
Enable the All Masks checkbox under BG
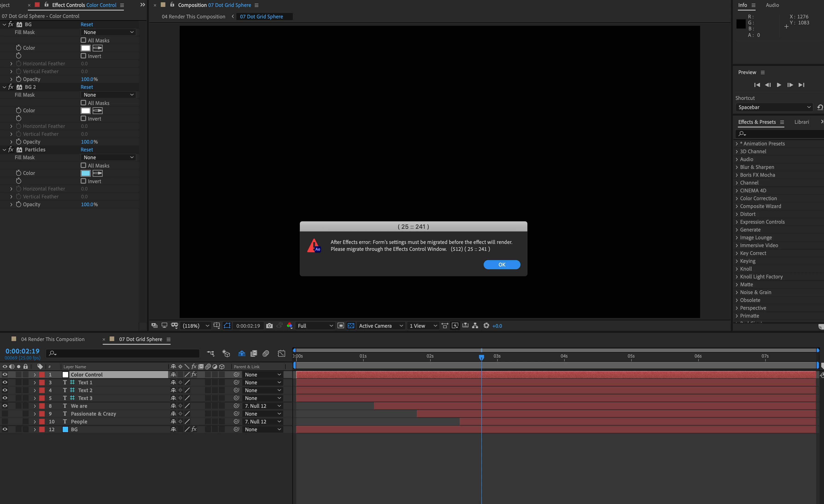84,40
